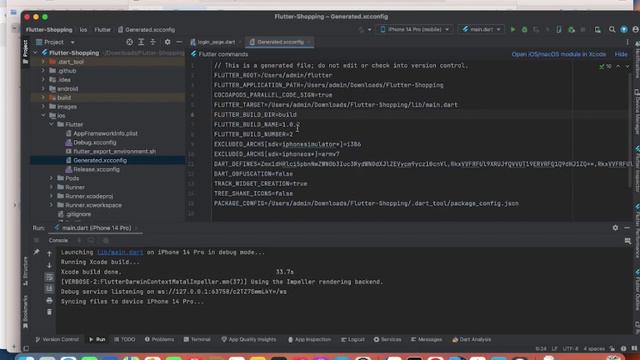The image size is (640, 360).
Task: Collapse the ios folder
Action: pos(43,116)
